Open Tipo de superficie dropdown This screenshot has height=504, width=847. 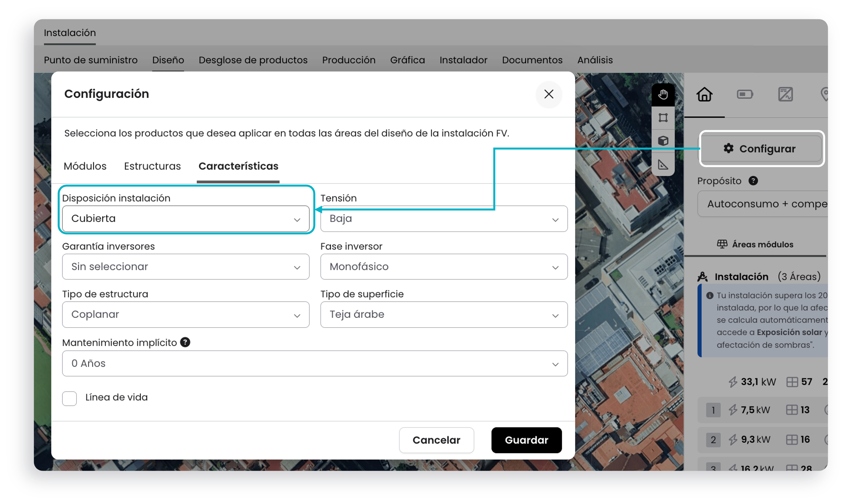point(444,315)
